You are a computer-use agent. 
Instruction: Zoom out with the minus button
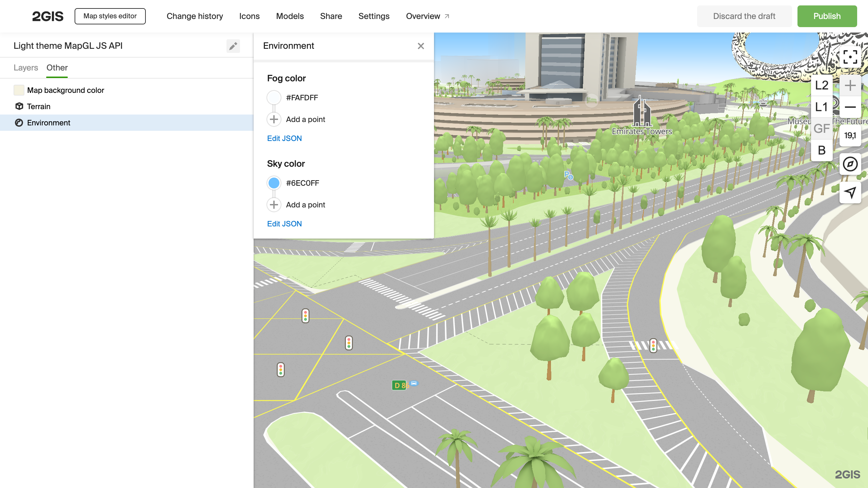pyautogui.click(x=850, y=107)
